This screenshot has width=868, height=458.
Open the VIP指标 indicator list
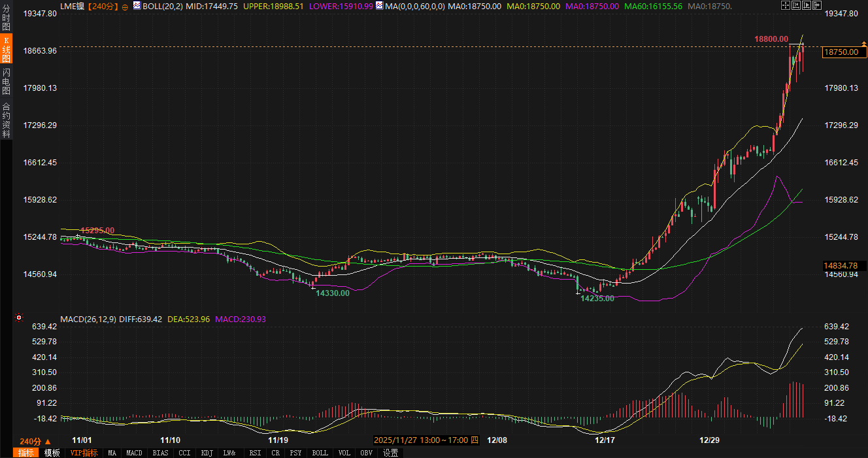click(x=84, y=453)
